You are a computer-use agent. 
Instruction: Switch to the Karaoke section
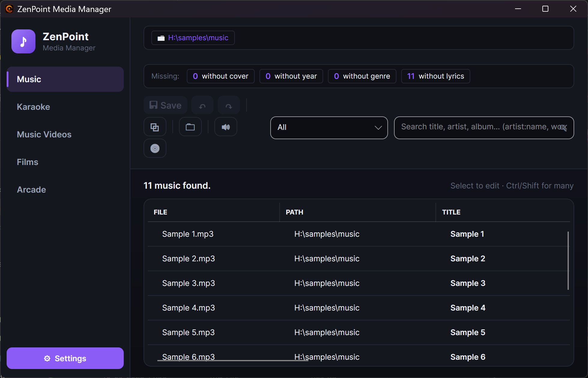(x=65, y=107)
